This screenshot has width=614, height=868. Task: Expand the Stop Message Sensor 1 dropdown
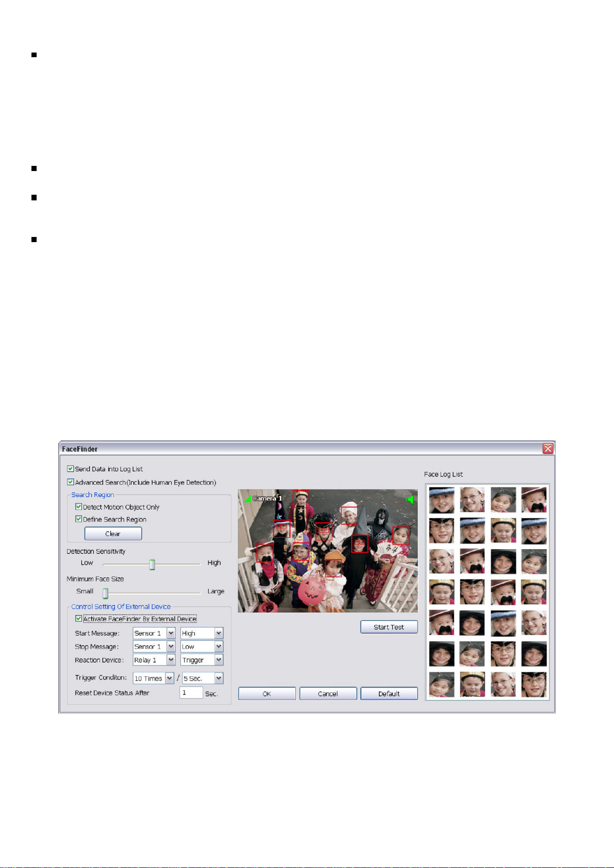click(171, 646)
